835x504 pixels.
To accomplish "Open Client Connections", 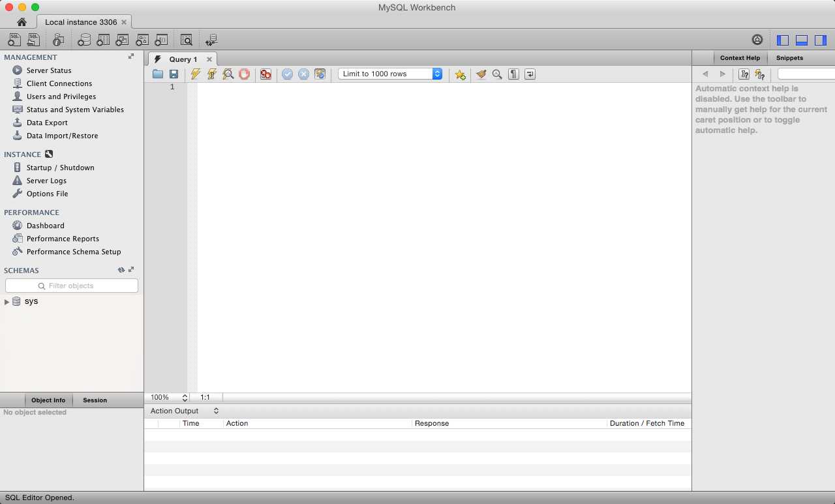I will pyautogui.click(x=59, y=83).
